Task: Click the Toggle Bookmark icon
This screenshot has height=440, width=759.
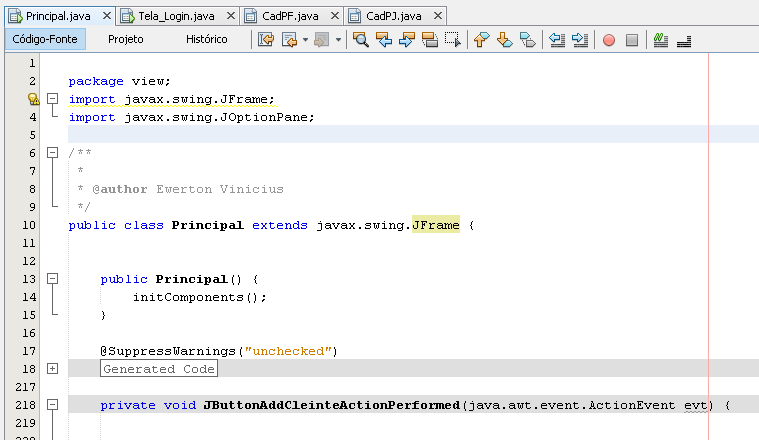Action: pyautogui.click(x=528, y=39)
